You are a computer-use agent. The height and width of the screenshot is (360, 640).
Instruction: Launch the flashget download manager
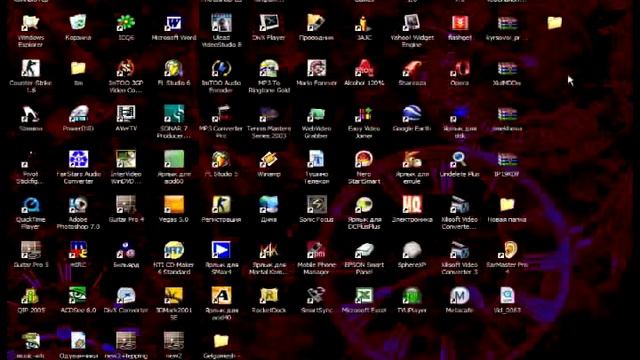click(460, 23)
